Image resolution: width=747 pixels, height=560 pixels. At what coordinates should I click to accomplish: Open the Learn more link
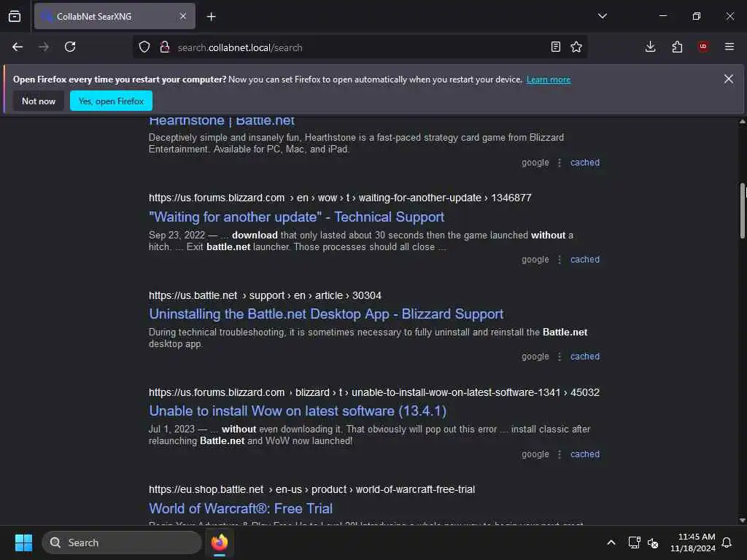click(549, 79)
